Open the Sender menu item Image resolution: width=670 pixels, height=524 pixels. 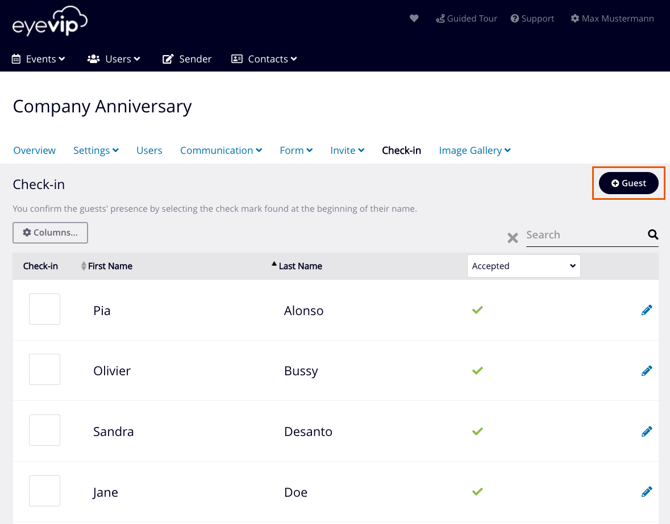pyautogui.click(x=187, y=59)
